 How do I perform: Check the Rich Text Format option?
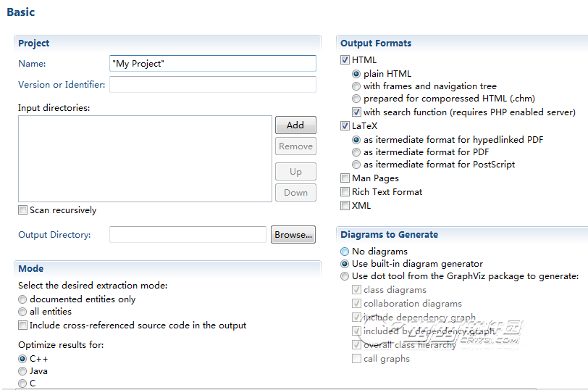345,192
